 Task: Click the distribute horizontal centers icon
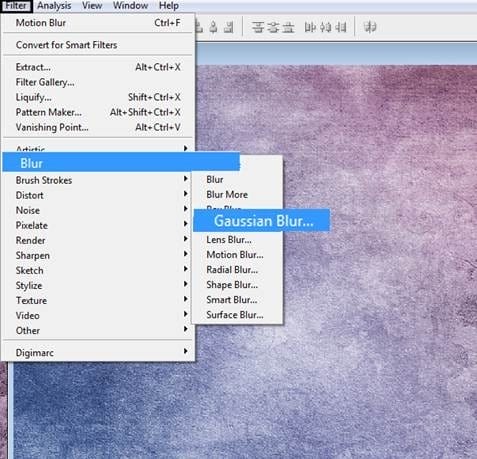tap(325, 27)
